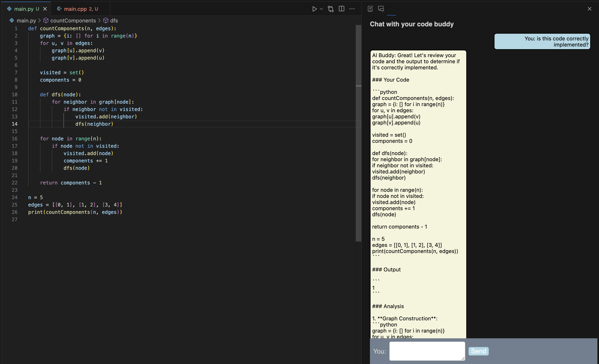Click line number 14 in gutter
The width and height of the screenshot is (599, 364).
(x=14, y=124)
